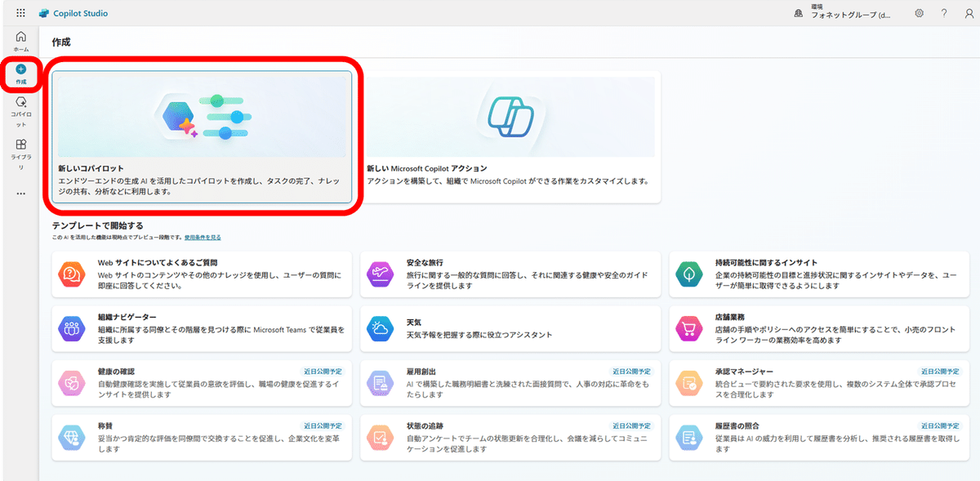This screenshot has width=980, height=481.
Task: Select the 天気 template title
Action: point(414,323)
